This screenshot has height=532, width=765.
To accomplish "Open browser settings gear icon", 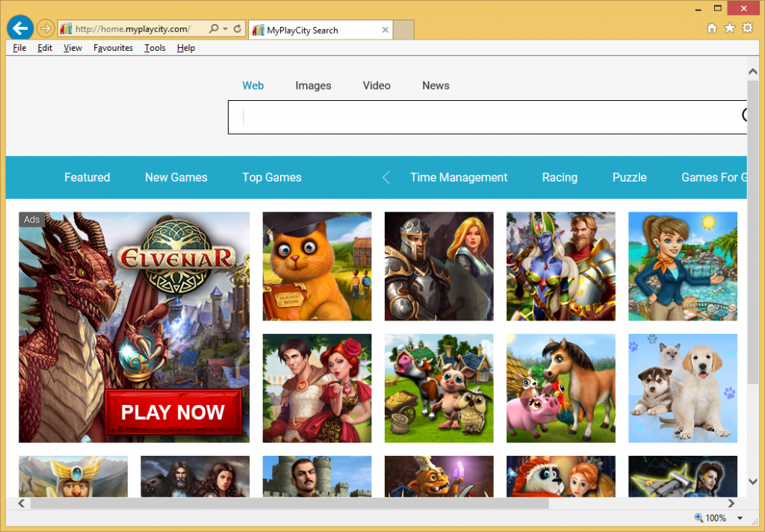I will [x=747, y=28].
